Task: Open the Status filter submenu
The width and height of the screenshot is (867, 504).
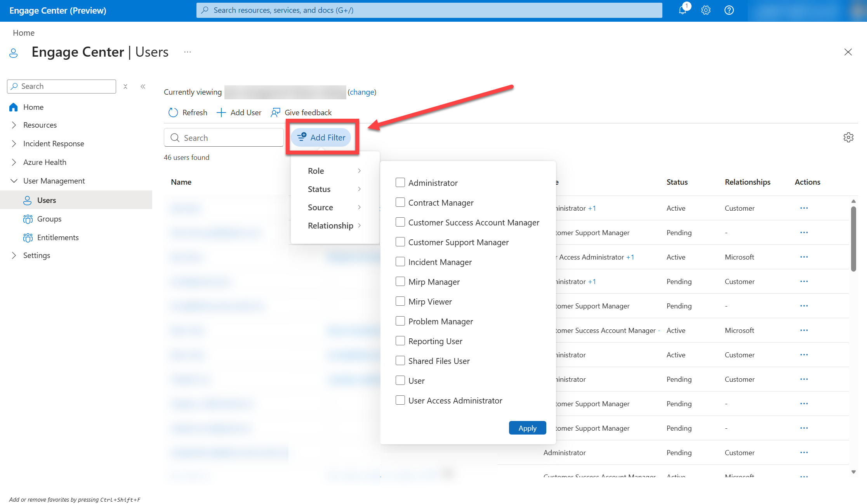Action: [x=335, y=189]
